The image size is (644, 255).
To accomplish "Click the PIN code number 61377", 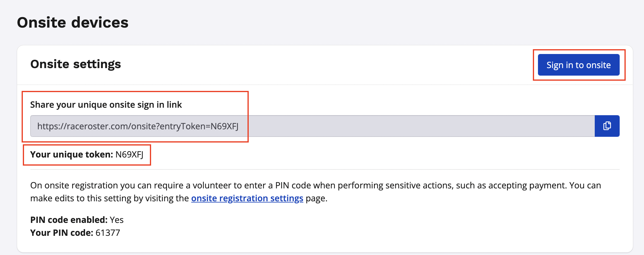I will tap(108, 233).
